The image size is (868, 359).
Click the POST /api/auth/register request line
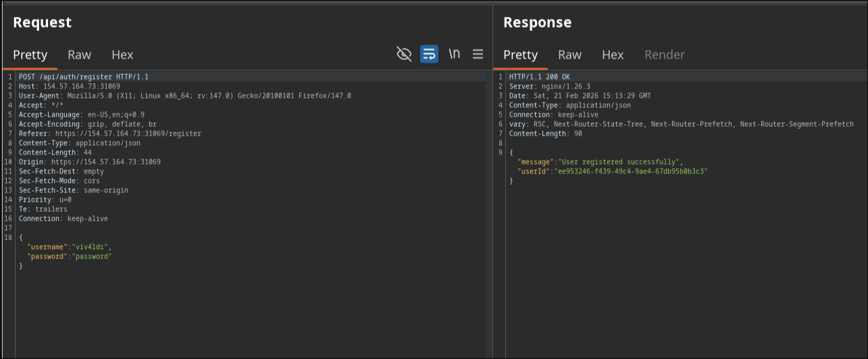point(84,77)
